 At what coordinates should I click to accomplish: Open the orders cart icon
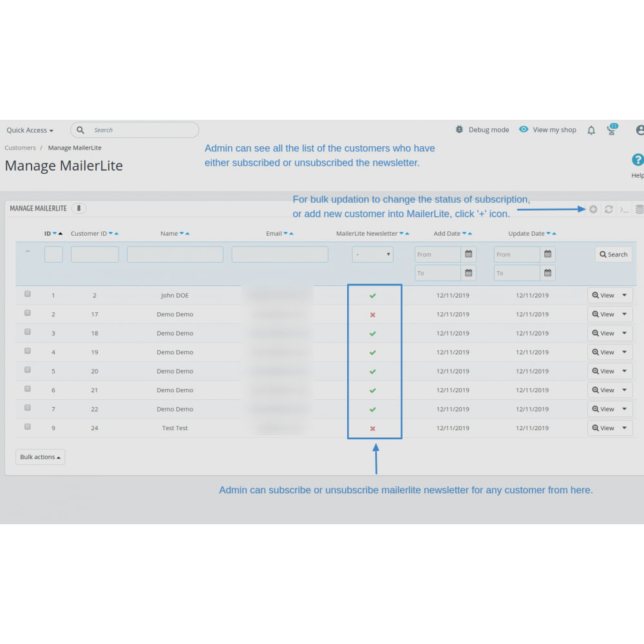[612, 130]
